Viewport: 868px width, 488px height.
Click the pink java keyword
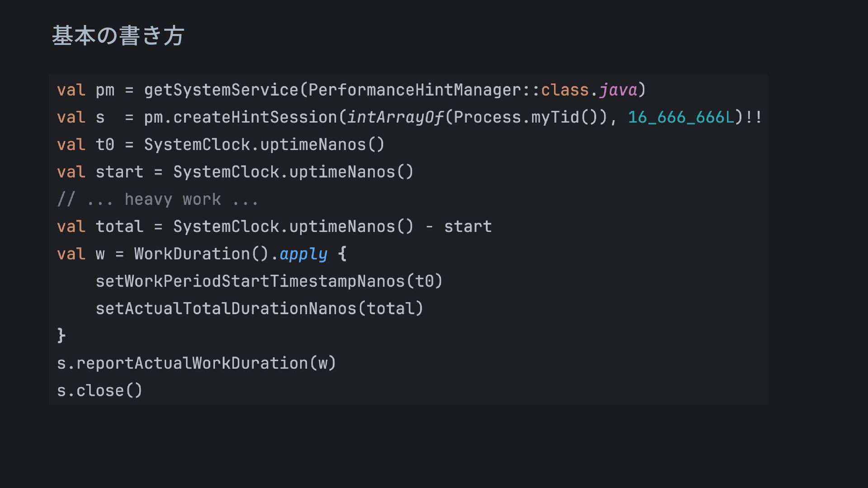pos(618,90)
